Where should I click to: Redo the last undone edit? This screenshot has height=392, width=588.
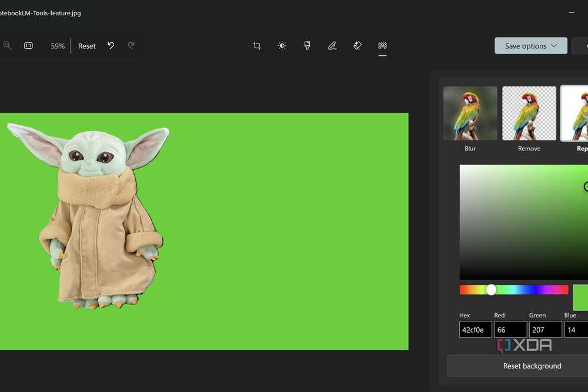(x=131, y=46)
